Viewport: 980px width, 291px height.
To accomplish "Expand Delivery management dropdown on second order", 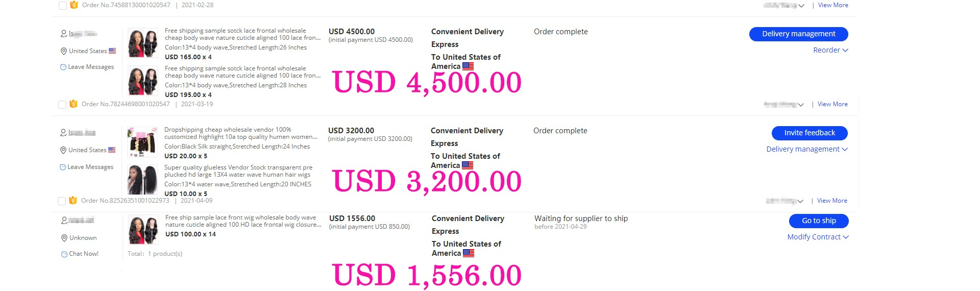I will (x=807, y=149).
